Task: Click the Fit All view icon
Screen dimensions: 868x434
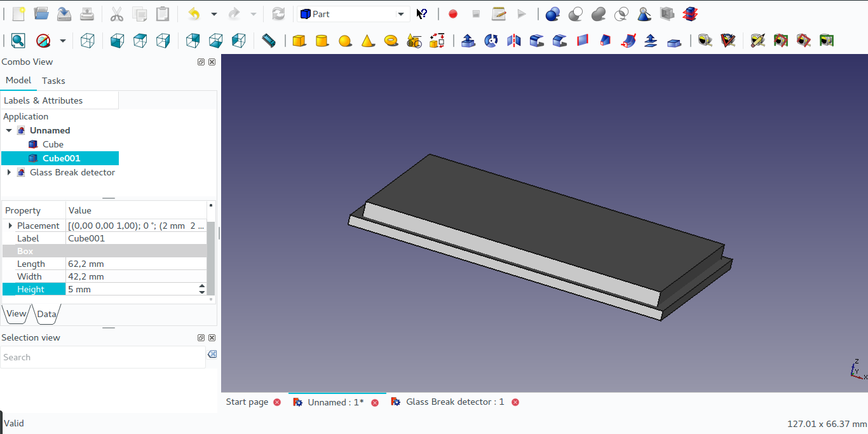Action: pos(18,40)
